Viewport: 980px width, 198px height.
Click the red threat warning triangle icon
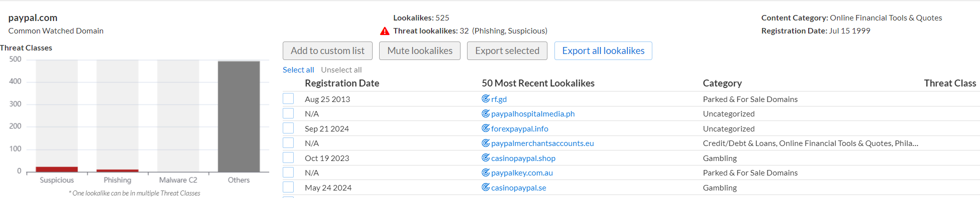pos(385,31)
